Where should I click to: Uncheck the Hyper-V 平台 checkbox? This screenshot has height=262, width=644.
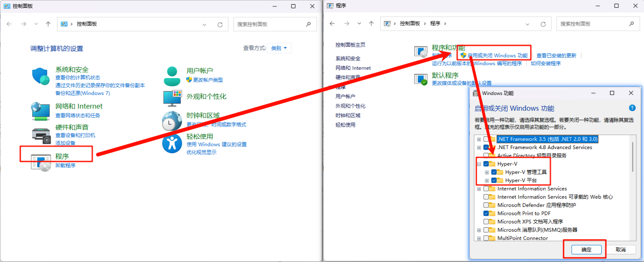click(x=494, y=180)
